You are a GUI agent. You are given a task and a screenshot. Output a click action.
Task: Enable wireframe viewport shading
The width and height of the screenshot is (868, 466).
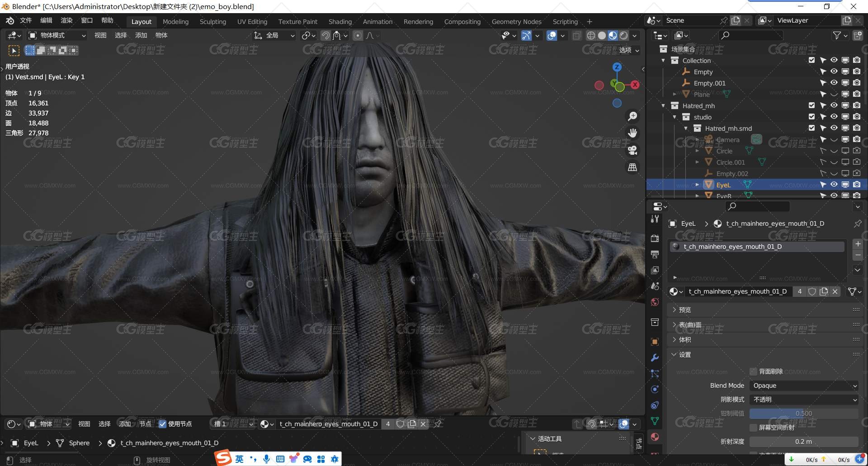[x=591, y=36]
